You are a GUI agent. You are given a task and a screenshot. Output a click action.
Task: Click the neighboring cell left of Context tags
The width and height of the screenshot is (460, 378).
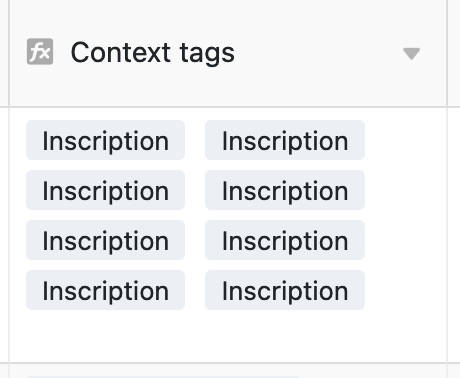(4, 235)
